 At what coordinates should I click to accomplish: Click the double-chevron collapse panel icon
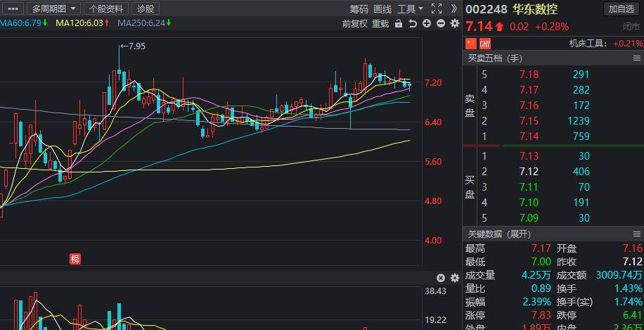(x=453, y=8)
